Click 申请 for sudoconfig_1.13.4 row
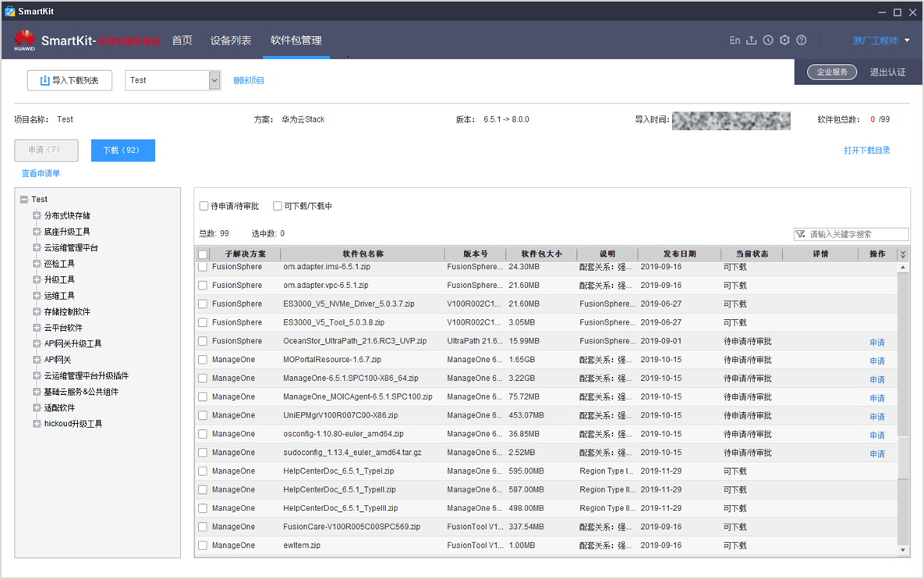 (x=877, y=454)
